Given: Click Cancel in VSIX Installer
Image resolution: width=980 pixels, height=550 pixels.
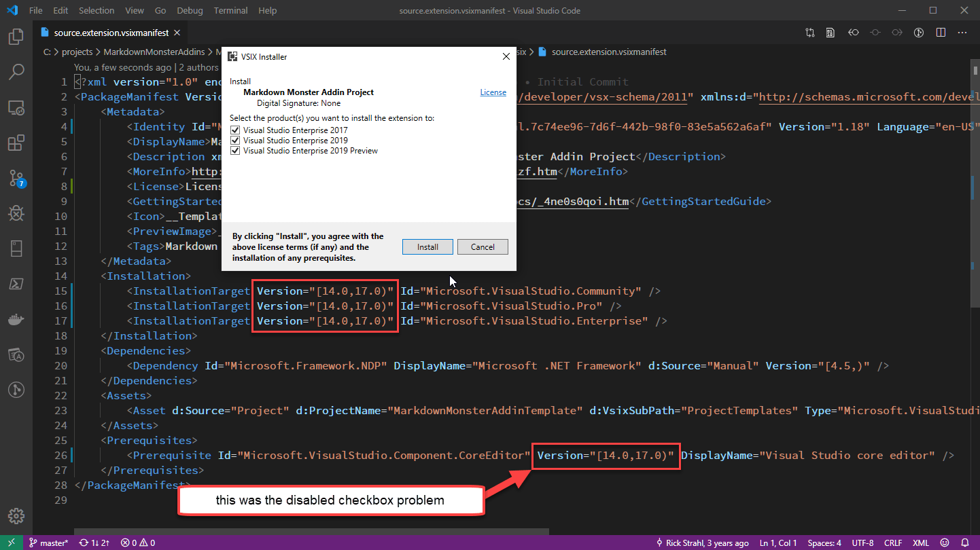Looking at the screenshot, I should 483,246.
